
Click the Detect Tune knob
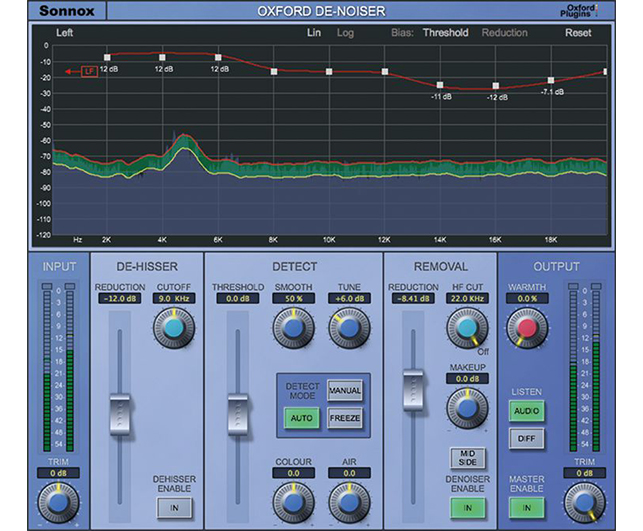[x=349, y=328]
